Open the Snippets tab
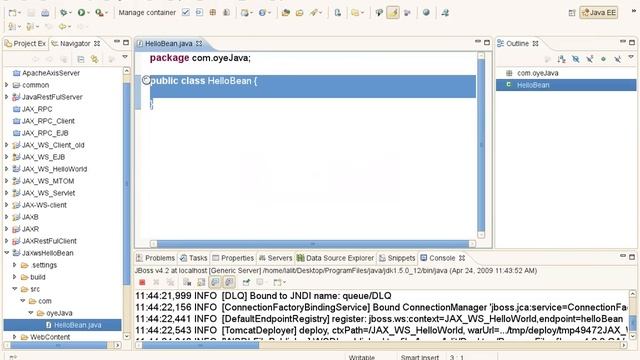Viewport: 640px width, 360px height. tap(397, 258)
